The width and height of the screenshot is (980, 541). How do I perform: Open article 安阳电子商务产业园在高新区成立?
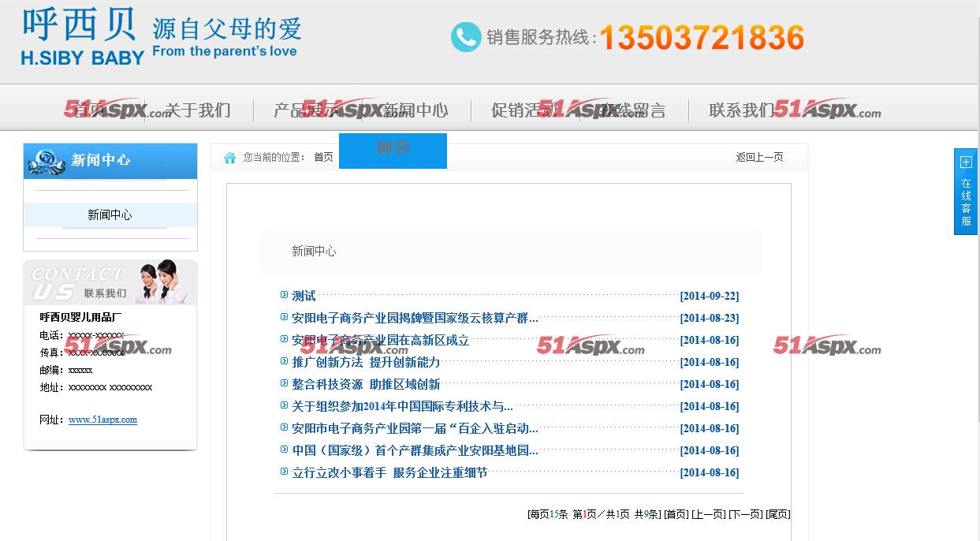(x=380, y=340)
